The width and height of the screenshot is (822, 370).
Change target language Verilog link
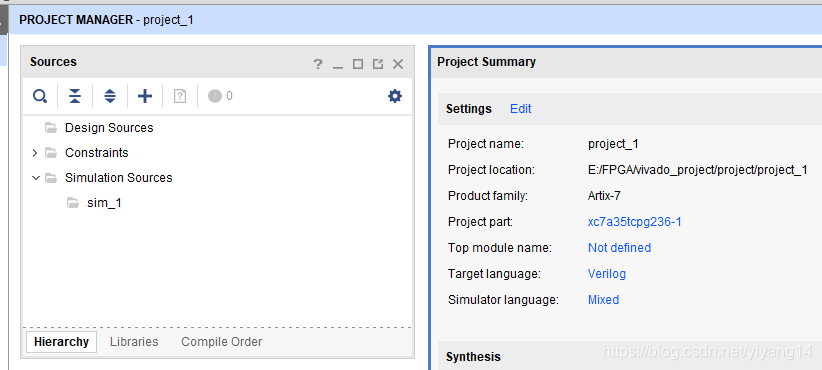pos(607,274)
